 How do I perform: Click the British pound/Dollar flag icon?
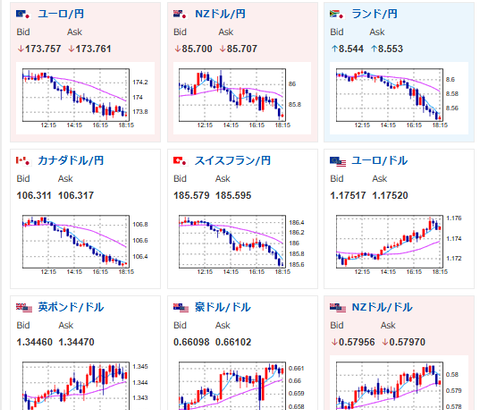tap(24, 308)
